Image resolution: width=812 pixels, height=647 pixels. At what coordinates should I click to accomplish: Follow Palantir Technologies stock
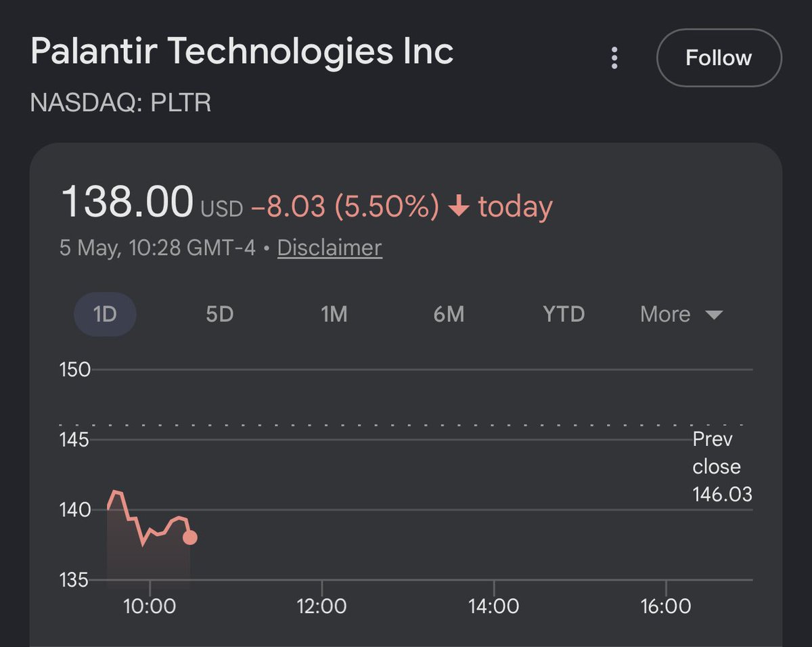(x=719, y=58)
